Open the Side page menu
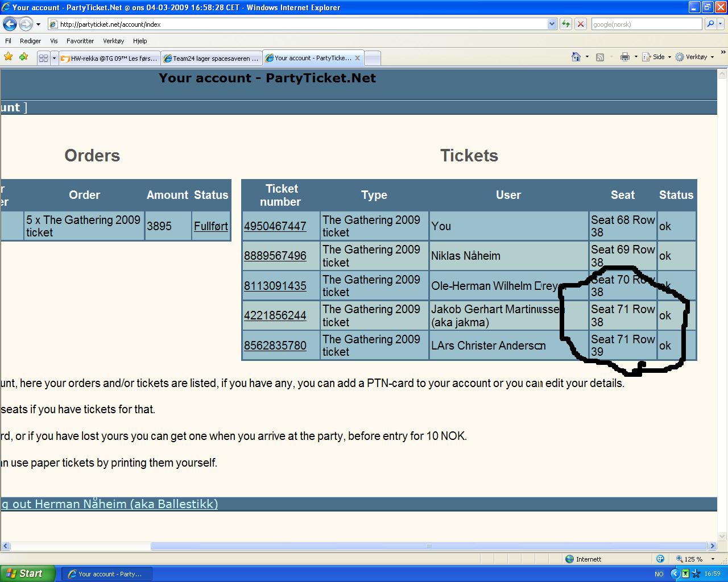Screen dimensions: 728x582 [x=657, y=57]
